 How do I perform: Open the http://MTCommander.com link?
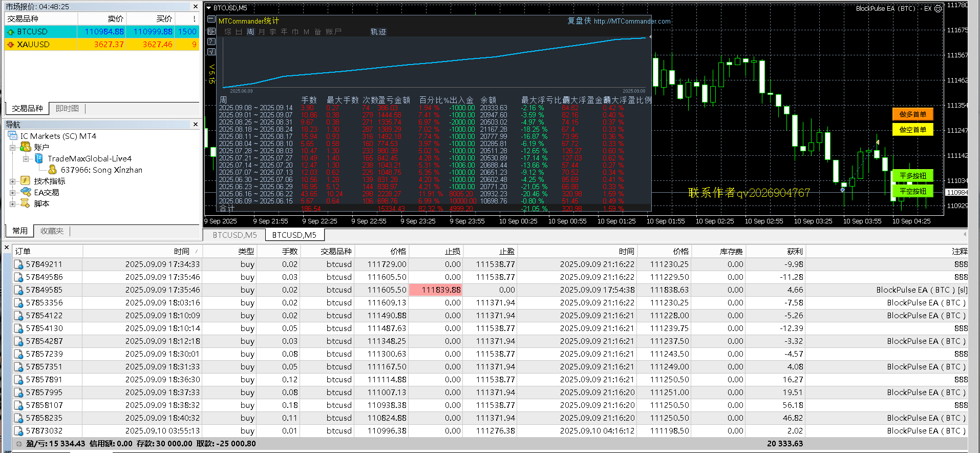pyautogui.click(x=632, y=21)
